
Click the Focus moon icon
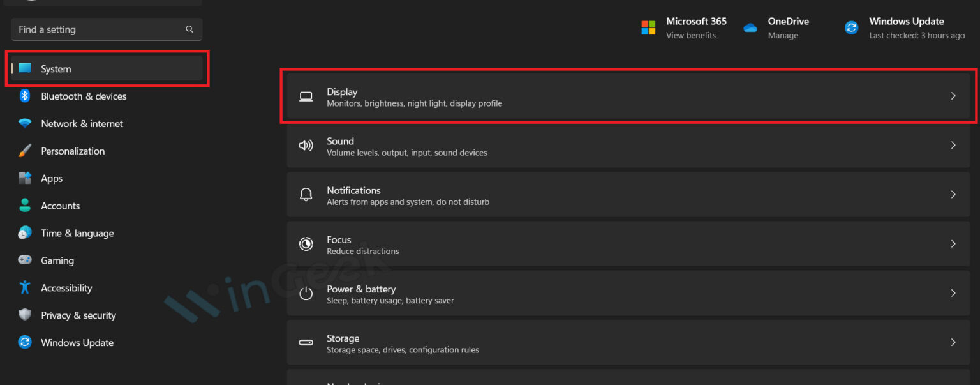coord(306,244)
